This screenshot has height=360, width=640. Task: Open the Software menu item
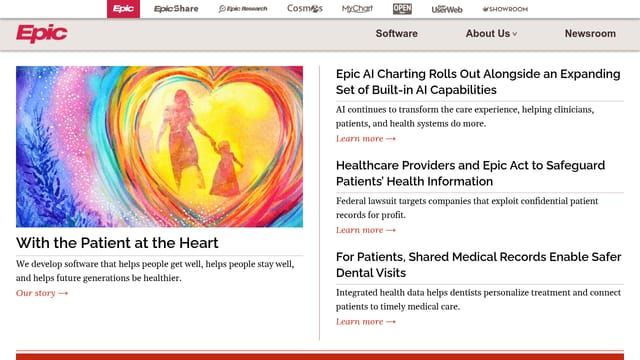click(x=396, y=33)
